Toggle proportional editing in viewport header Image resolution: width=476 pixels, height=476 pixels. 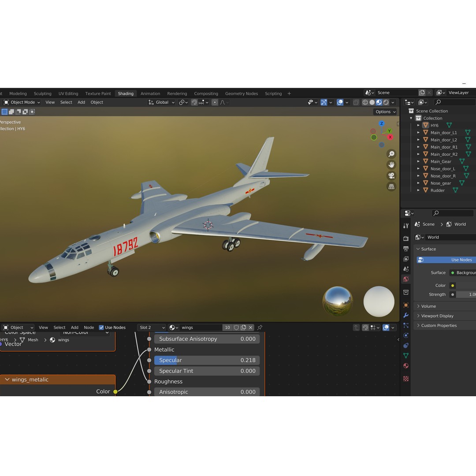pos(215,102)
